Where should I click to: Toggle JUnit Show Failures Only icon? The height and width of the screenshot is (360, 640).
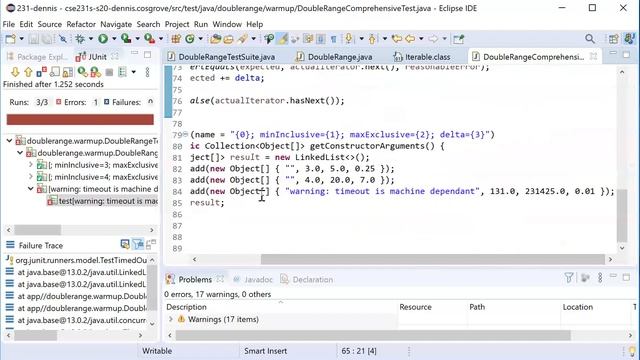pyautogui.click(x=41, y=72)
